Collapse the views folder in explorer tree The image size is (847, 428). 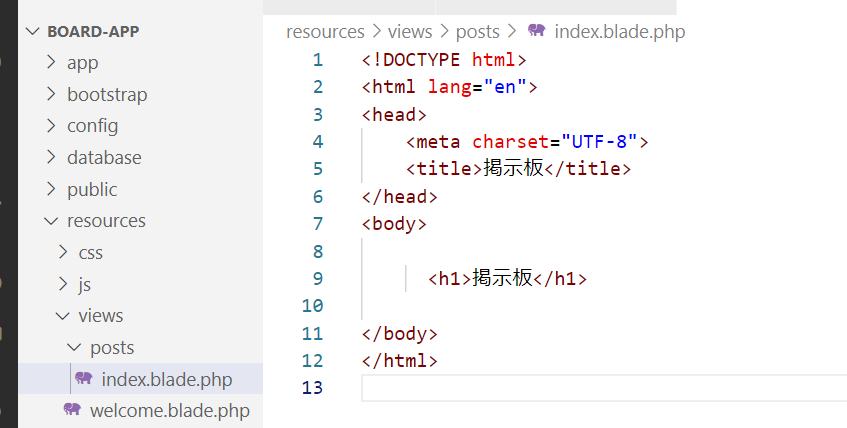point(100,316)
